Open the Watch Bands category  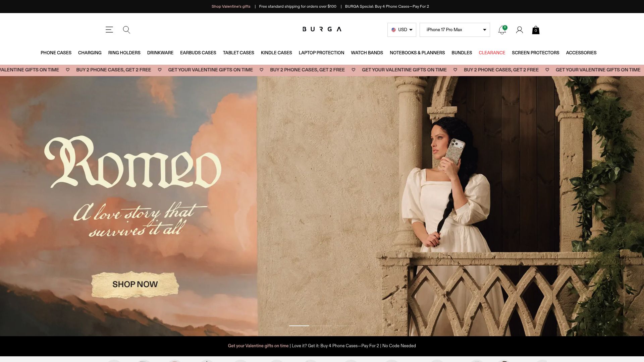pyautogui.click(x=367, y=53)
